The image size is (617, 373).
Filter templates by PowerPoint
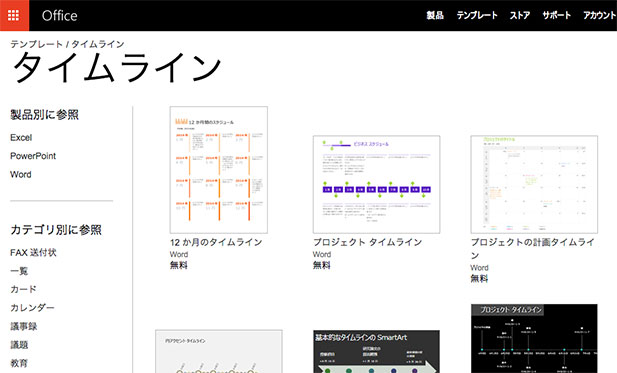33,156
